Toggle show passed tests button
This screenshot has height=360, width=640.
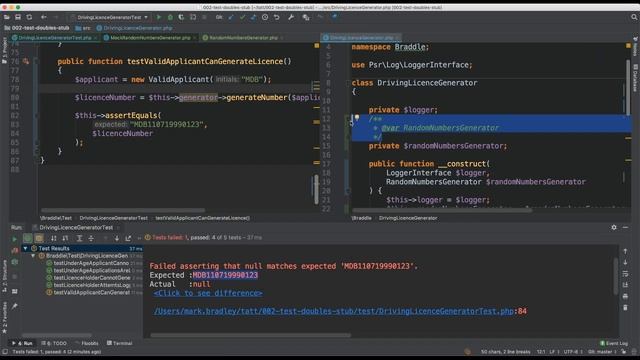click(27, 238)
